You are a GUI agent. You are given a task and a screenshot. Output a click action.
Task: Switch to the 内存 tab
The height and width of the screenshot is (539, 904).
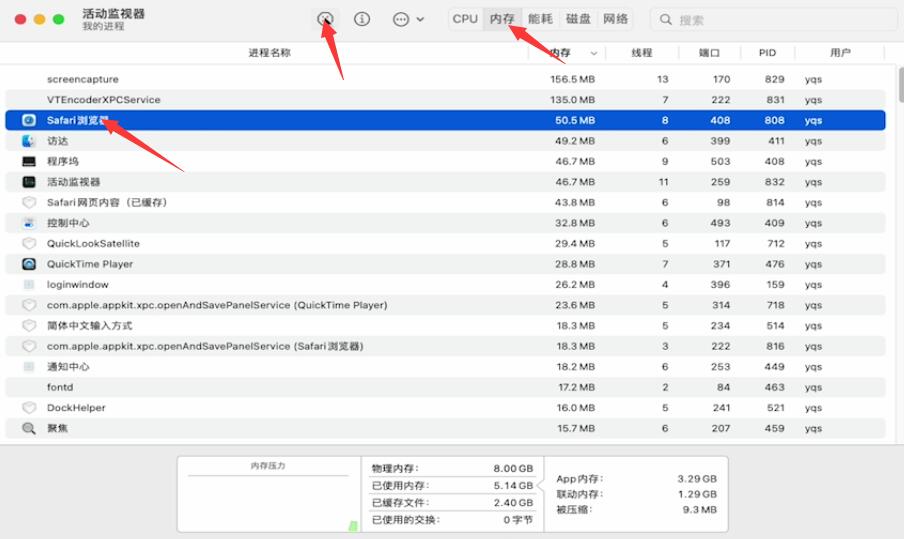pyautogui.click(x=502, y=19)
